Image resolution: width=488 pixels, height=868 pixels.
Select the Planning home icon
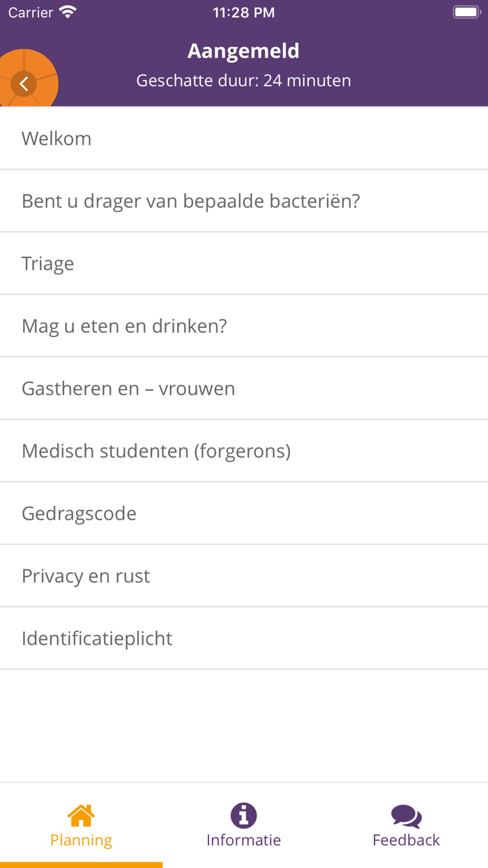81,815
